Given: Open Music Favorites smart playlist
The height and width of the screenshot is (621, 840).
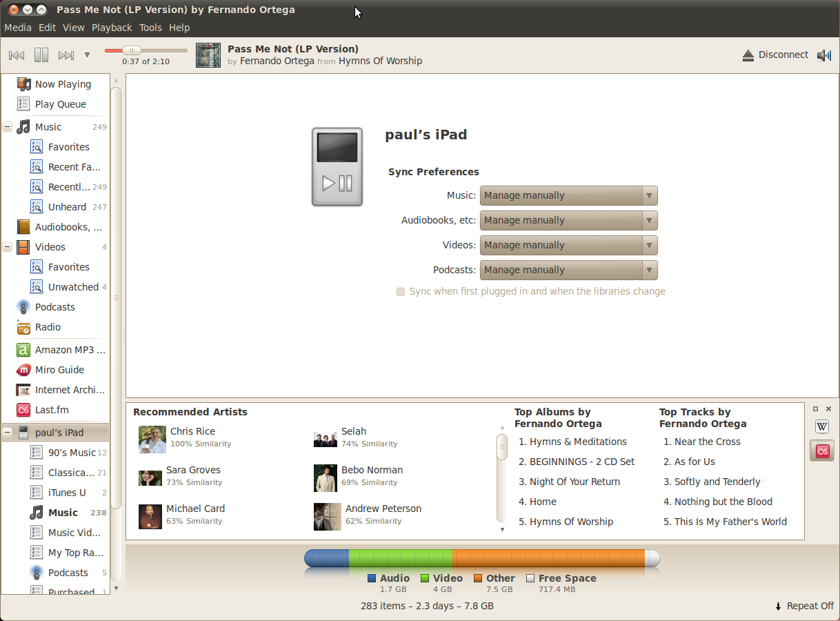Looking at the screenshot, I should (55, 147).
